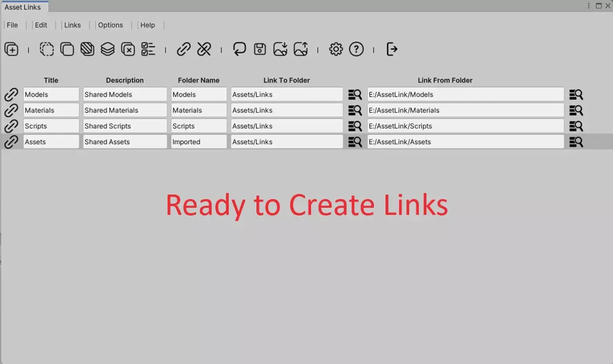Open help with the question mark icon
This screenshot has width=613, height=364.
[x=356, y=50]
